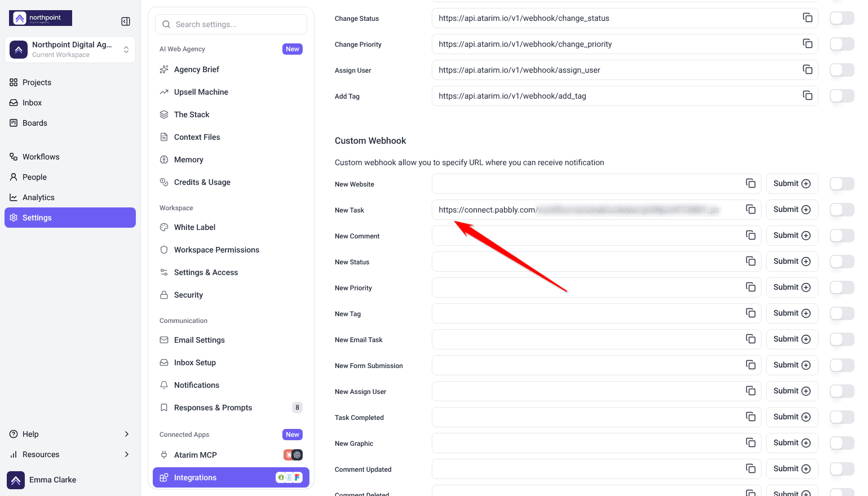This screenshot has width=868, height=496.
Task: Copy the Change Priority webhook URL
Action: (808, 43)
